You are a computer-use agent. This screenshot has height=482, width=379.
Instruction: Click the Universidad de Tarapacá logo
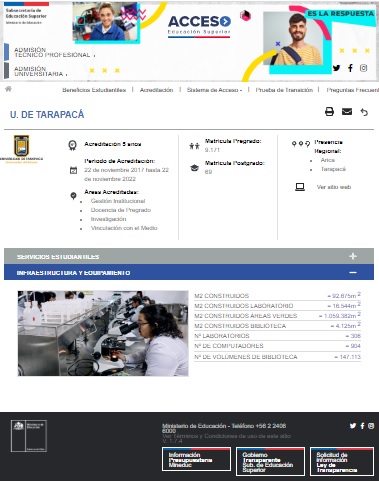[x=21, y=149]
